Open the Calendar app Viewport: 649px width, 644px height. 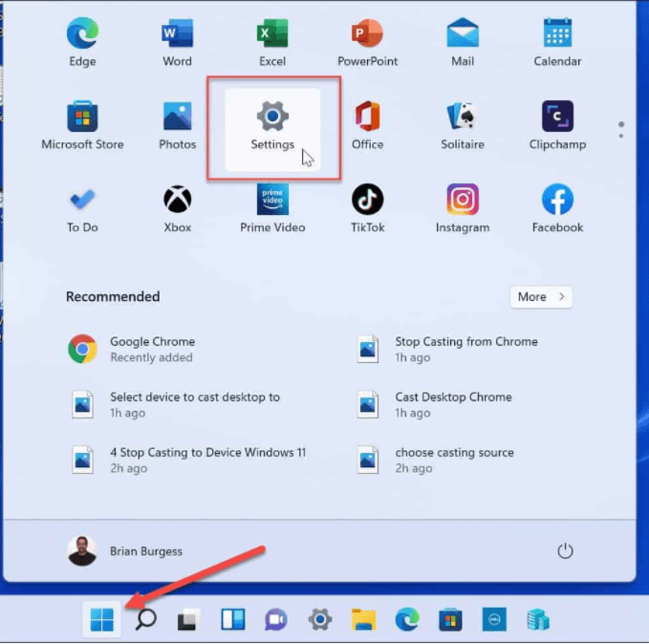[x=557, y=42]
